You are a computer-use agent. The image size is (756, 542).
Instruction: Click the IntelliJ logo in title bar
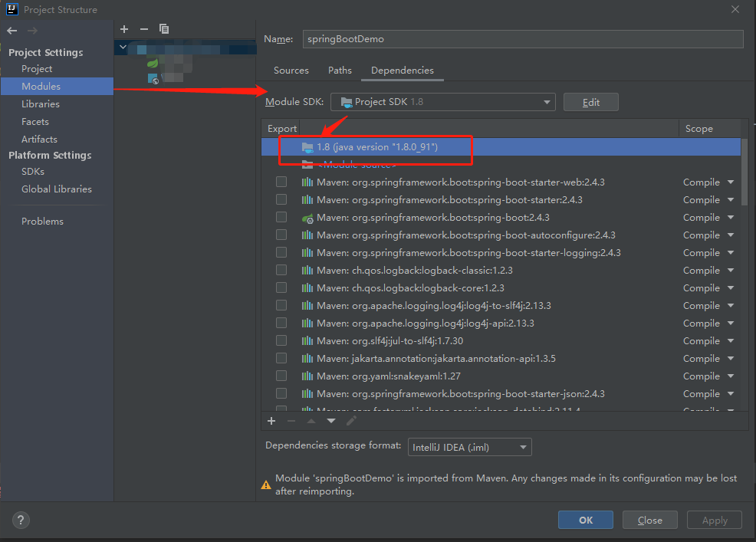[x=12, y=9]
